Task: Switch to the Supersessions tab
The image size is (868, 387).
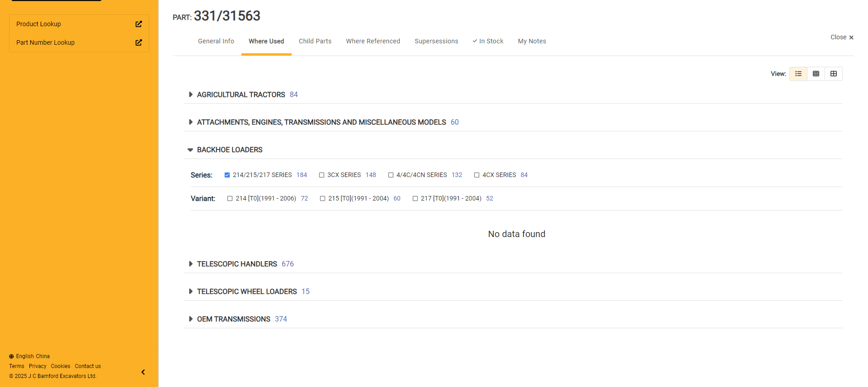Action: 436,41
